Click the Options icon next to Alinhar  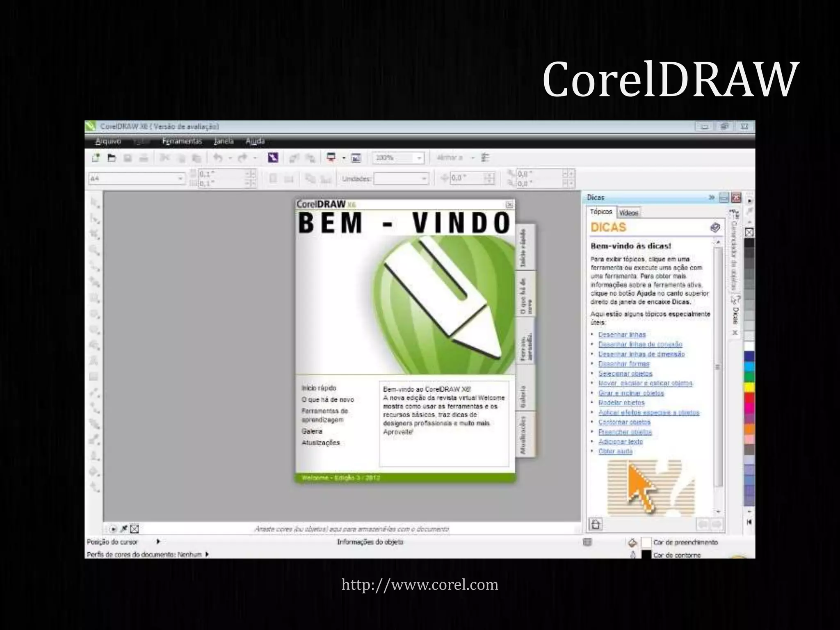486,157
